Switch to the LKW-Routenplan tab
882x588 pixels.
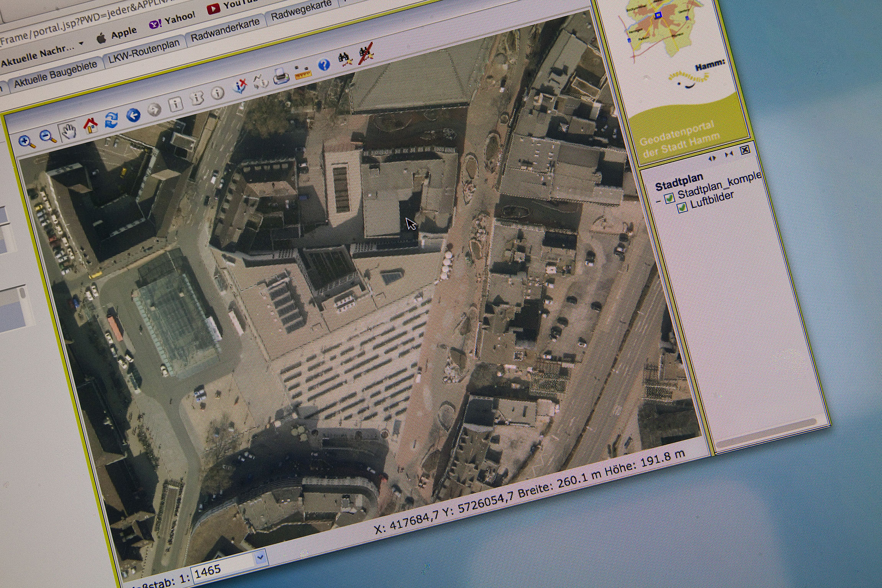[144, 52]
